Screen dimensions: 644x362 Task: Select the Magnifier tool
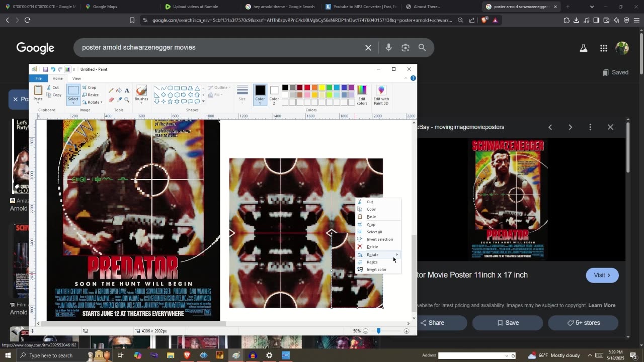pos(127,100)
